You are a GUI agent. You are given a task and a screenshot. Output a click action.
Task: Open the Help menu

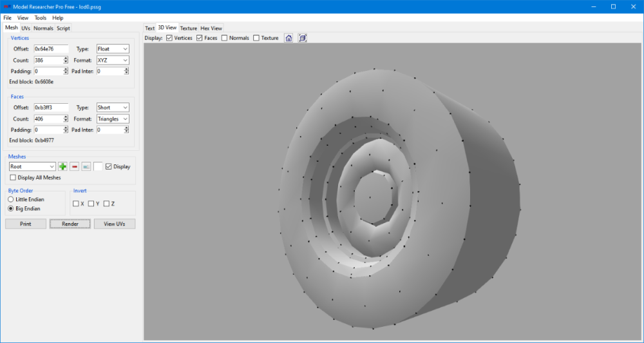click(58, 18)
